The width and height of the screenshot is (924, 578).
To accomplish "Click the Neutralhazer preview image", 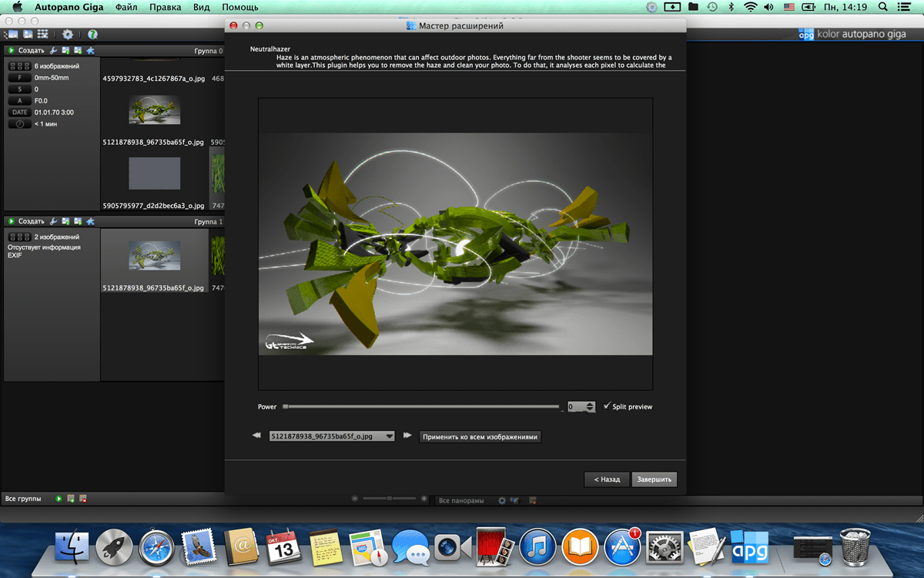I will [x=455, y=244].
